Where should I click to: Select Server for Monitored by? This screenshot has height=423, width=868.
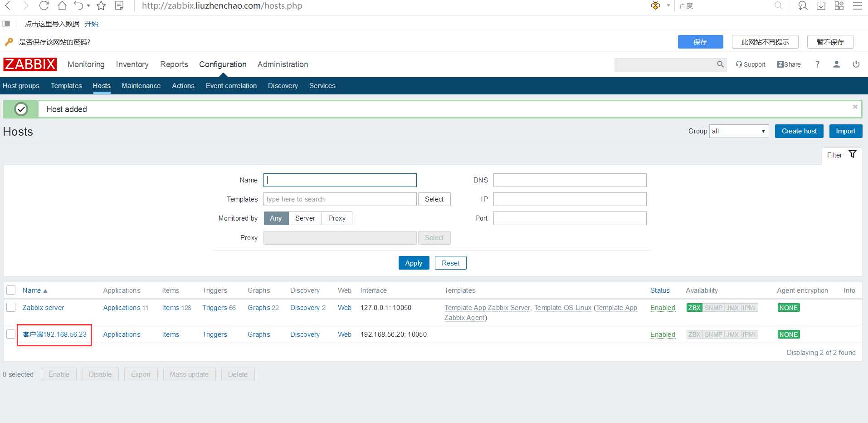coord(305,218)
